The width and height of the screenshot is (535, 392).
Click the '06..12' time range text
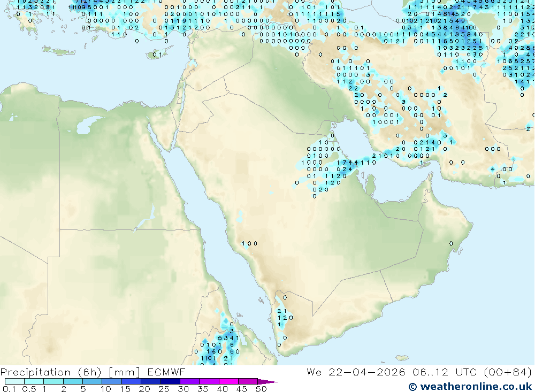click(x=431, y=372)
